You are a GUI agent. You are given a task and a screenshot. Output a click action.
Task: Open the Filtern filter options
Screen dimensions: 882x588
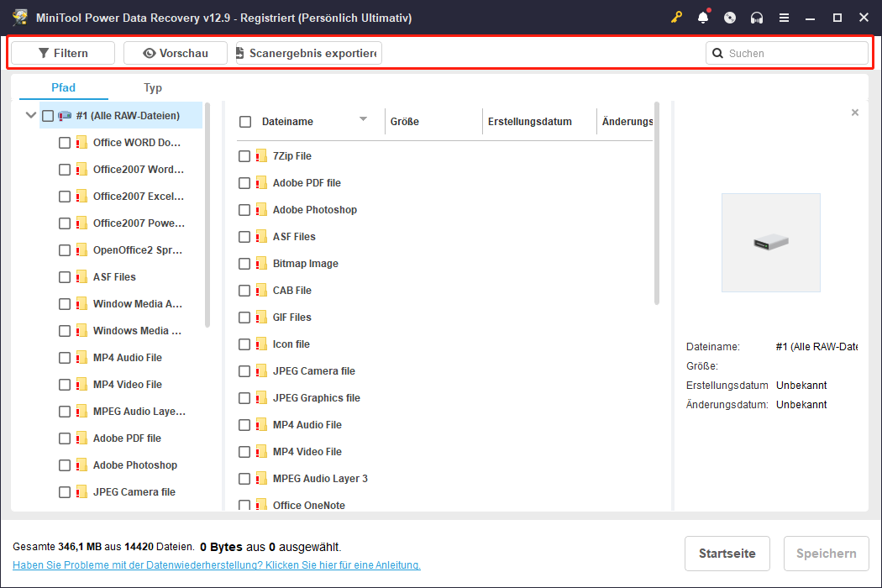pos(63,53)
